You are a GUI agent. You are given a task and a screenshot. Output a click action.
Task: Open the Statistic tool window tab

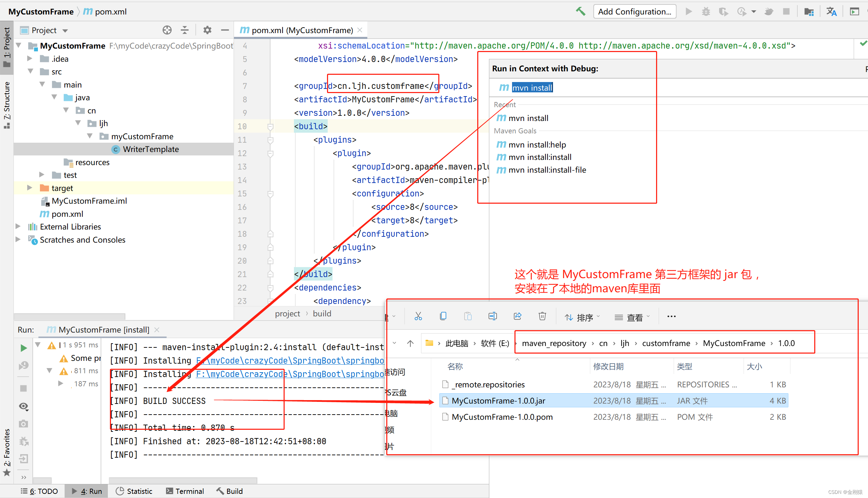point(134,491)
